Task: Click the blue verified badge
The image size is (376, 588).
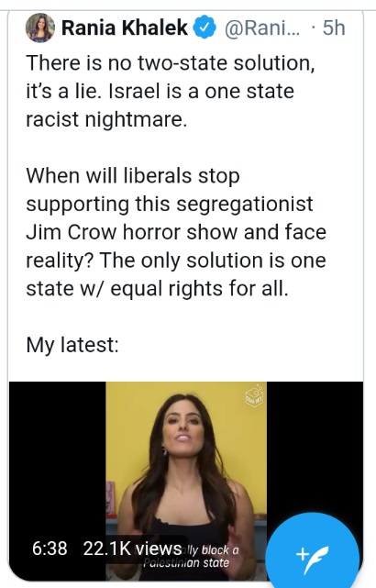Action: click(205, 28)
